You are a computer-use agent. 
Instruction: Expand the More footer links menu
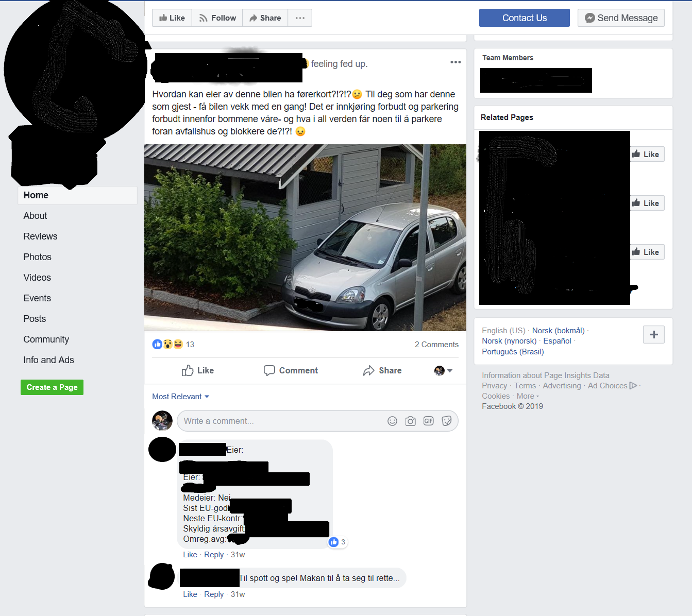528,396
